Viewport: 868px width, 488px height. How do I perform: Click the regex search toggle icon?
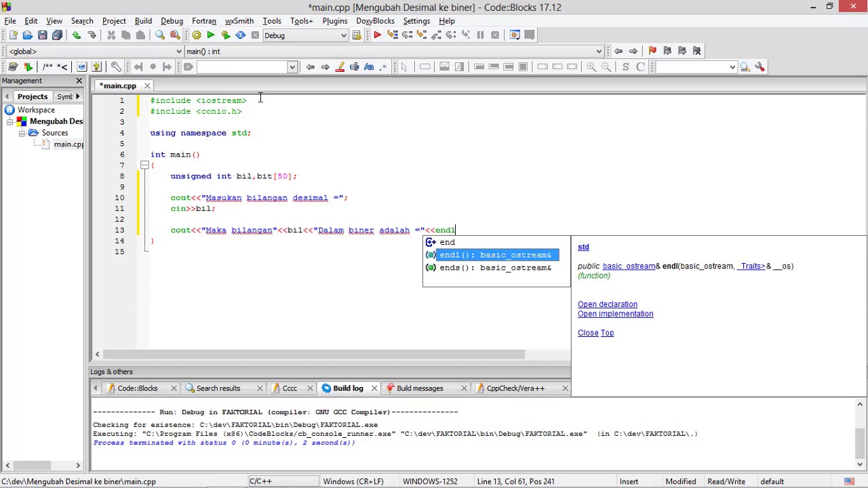click(384, 66)
